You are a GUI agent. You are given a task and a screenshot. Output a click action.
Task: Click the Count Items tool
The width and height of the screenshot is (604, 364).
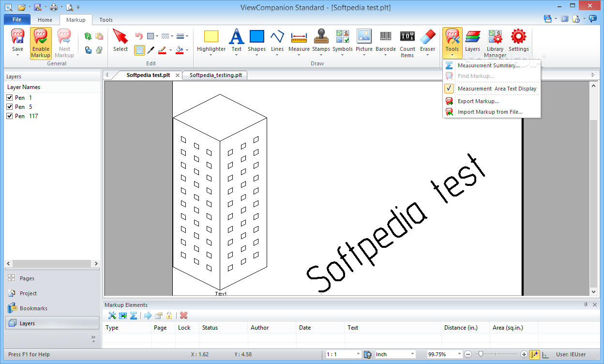[x=408, y=43]
